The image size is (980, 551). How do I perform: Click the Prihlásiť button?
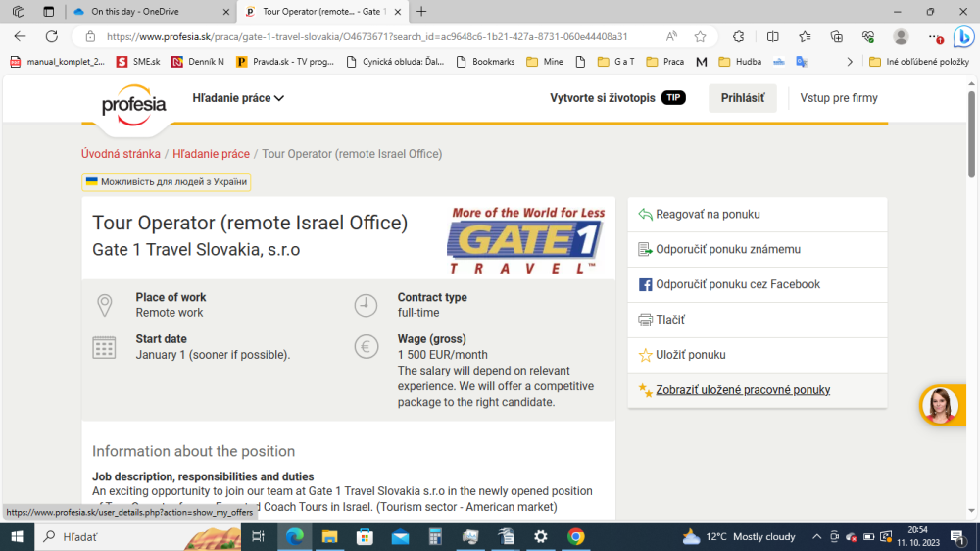[743, 98]
